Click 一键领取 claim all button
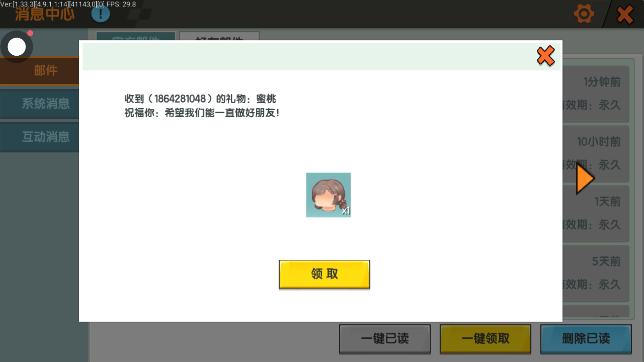 485,339
